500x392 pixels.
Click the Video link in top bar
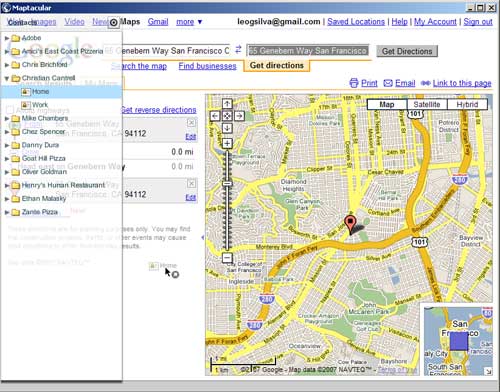pos(74,22)
